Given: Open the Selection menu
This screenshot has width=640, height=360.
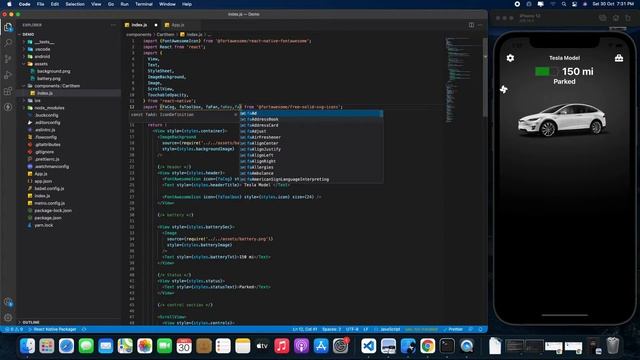Looking at the screenshot, I should point(75,4).
